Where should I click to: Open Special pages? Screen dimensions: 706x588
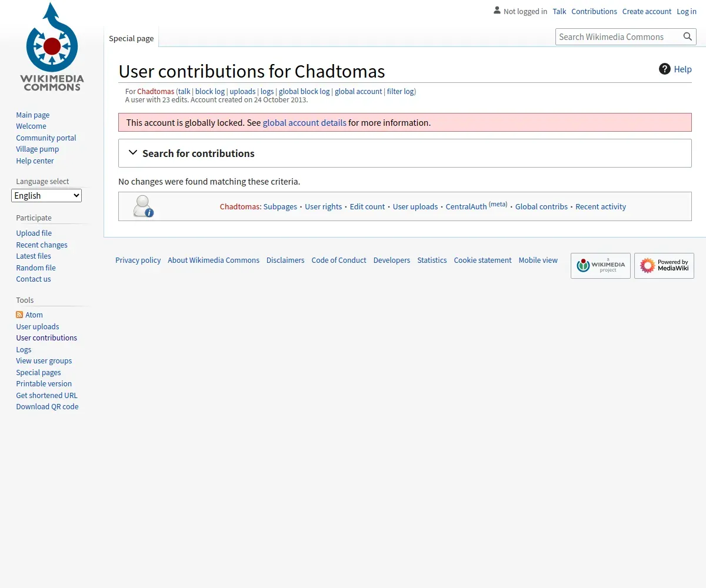[x=38, y=372]
